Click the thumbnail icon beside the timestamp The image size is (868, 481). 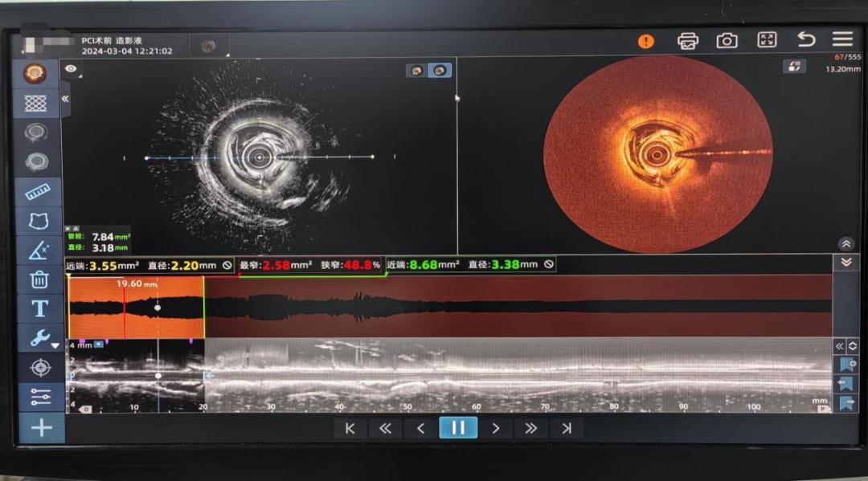pos(208,46)
